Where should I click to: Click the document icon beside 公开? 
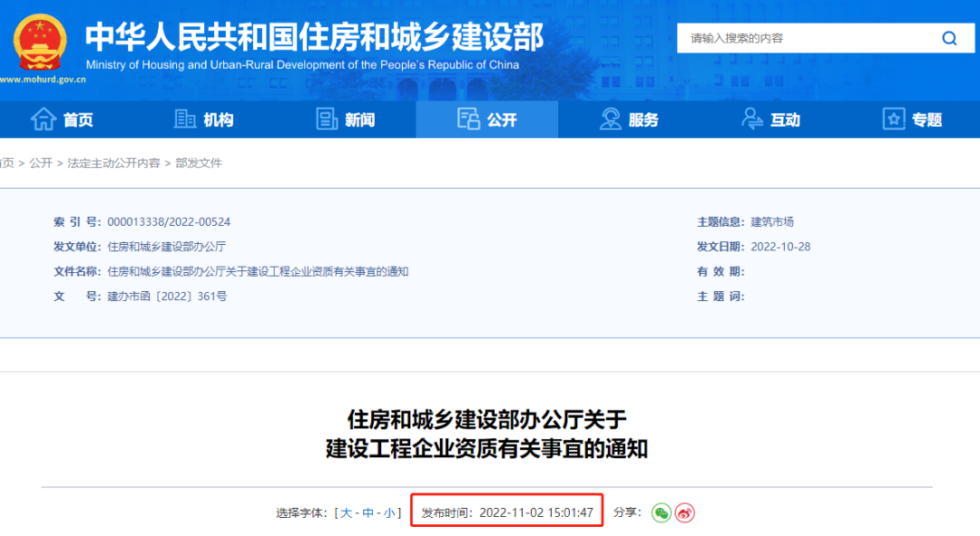pos(468,119)
